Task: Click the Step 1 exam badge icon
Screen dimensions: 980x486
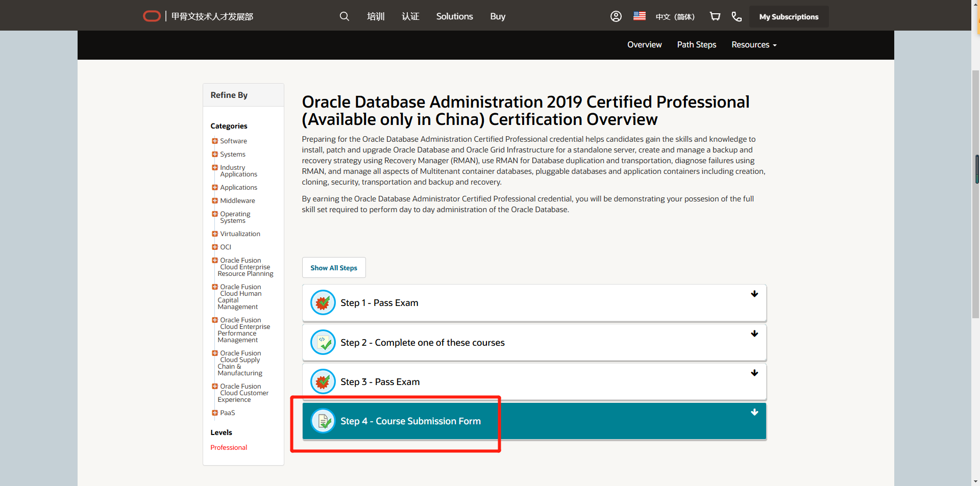Action: [x=323, y=302]
